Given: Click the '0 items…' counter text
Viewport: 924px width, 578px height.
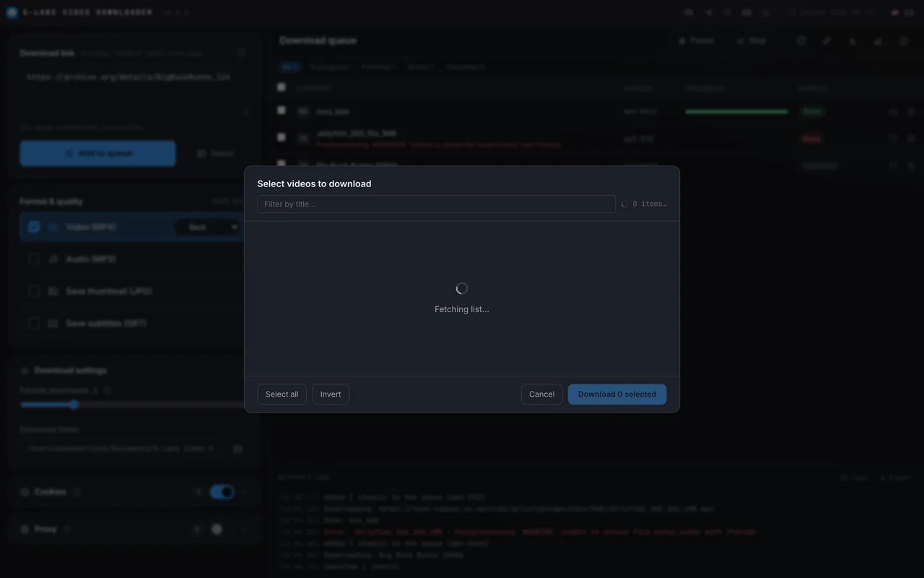Looking at the screenshot, I should [649, 204].
